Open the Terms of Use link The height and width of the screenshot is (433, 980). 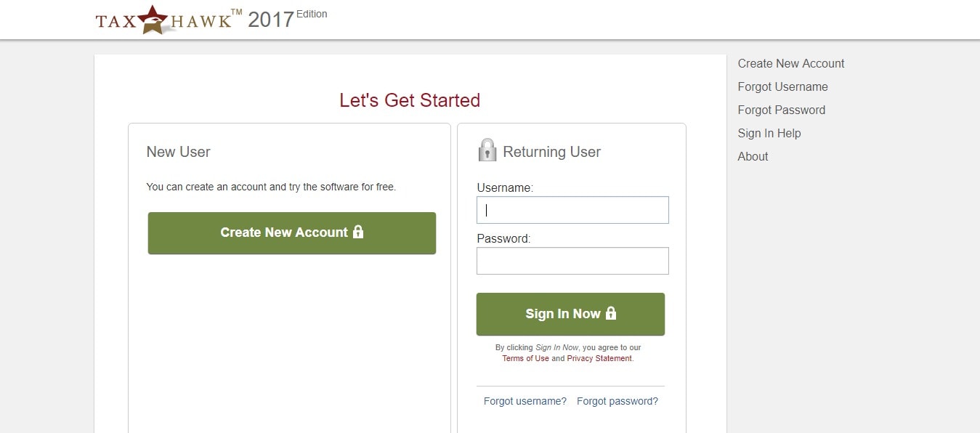(x=525, y=358)
